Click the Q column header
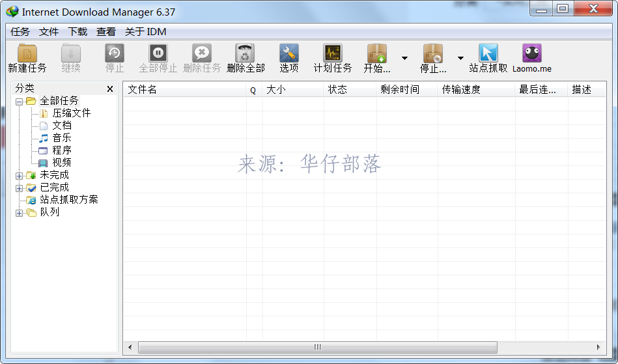This screenshot has width=618, height=364. [x=254, y=90]
